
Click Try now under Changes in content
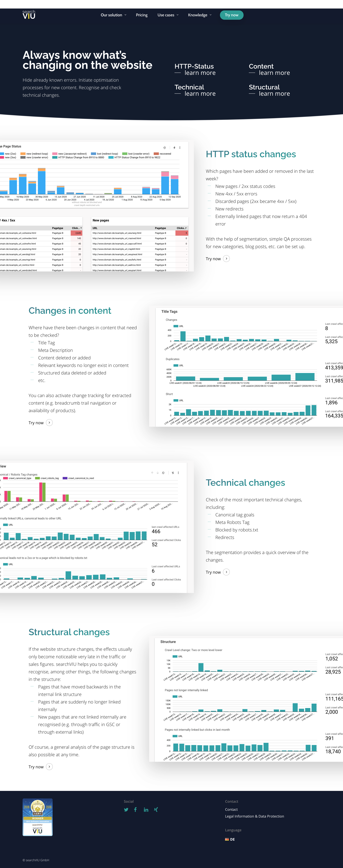click(36, 423)
